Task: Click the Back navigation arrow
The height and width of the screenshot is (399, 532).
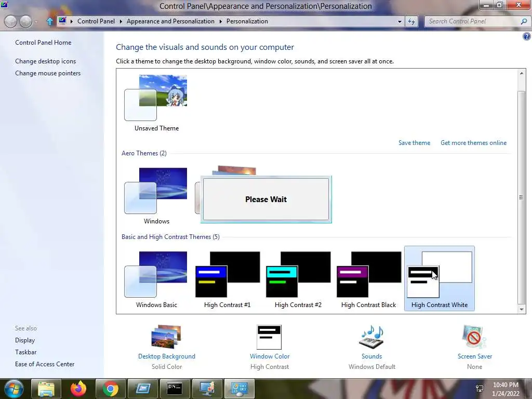Action: tap(11, 21)
